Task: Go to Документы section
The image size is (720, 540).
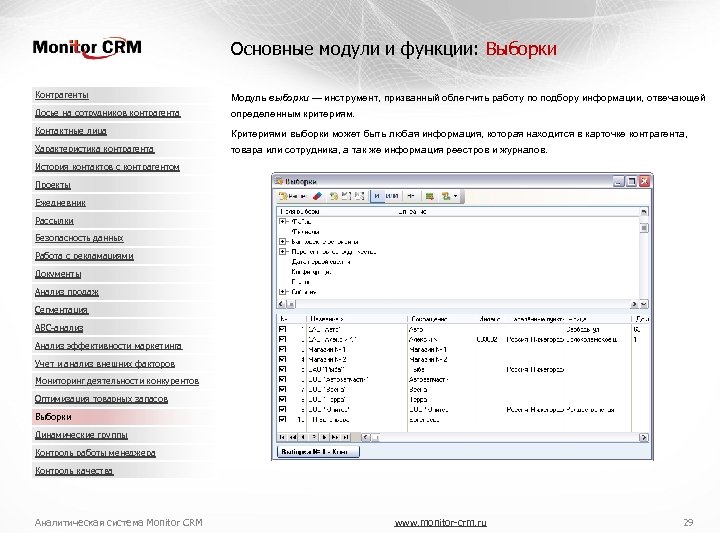Action: (x=58, y=274)
